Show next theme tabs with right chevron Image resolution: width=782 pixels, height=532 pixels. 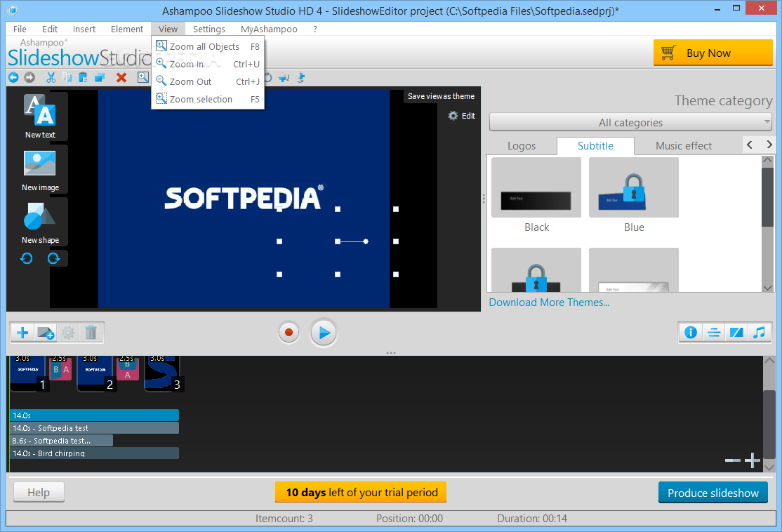coord(769,145)
